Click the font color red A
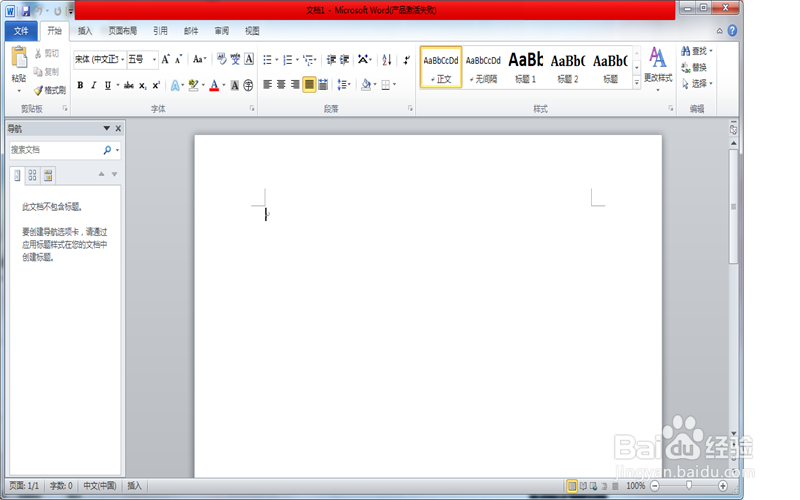Viewport: 800px width, 500px height. (x=214, y=85)
